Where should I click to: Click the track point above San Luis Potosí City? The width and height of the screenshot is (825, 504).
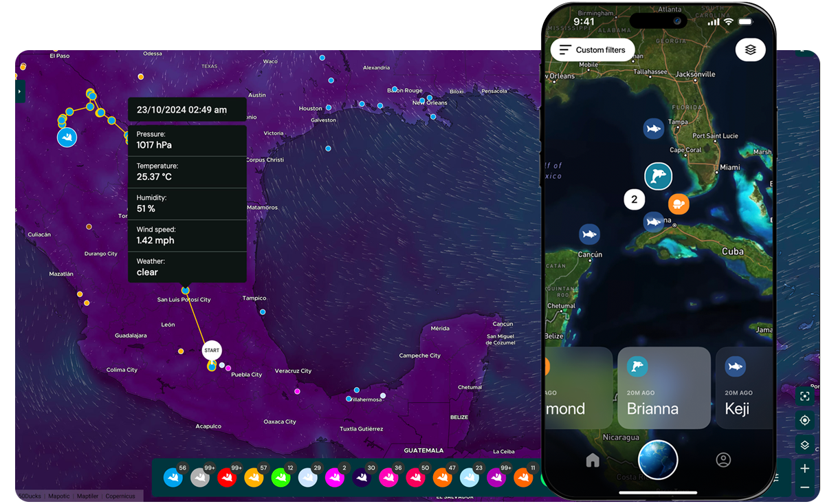pyautogui.click(x=185, y=290)
